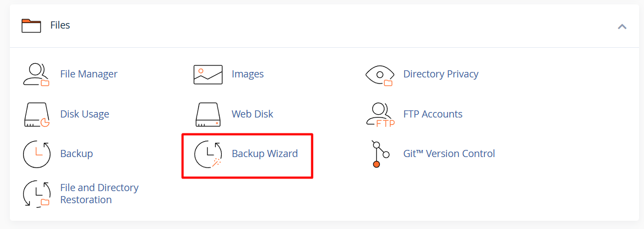Click the Files section title text

[x=60, y=25]
